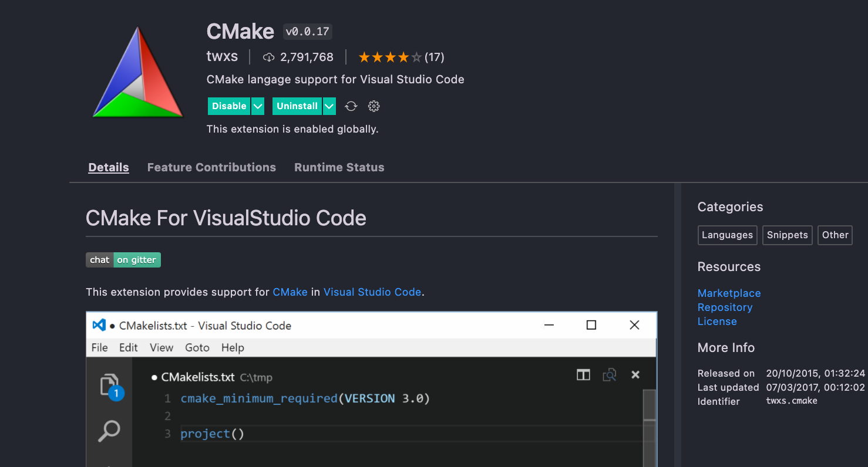This screenshot has height=467, width=868.
Task: Click the editor close X next to preview icon
Action: (x=635, y=375)
